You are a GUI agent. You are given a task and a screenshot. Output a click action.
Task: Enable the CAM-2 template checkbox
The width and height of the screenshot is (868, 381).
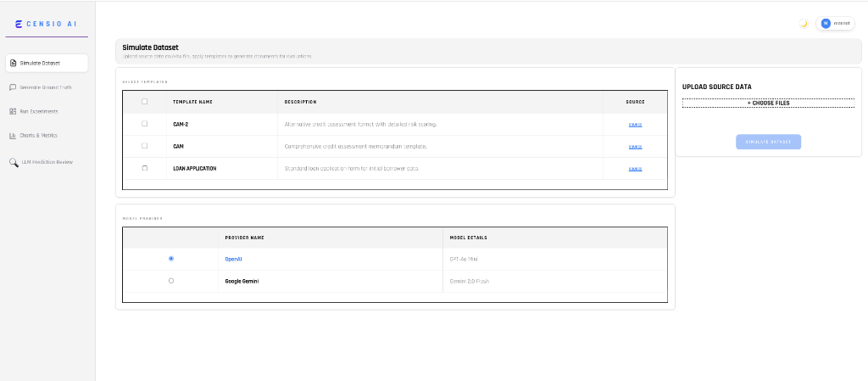coord(145,124)
